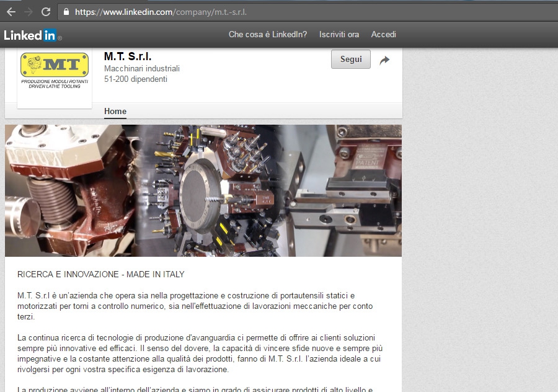Open 'Che cosa è LinkedIn?' link
The image size is (558, 392).
(x=268, y=35)
